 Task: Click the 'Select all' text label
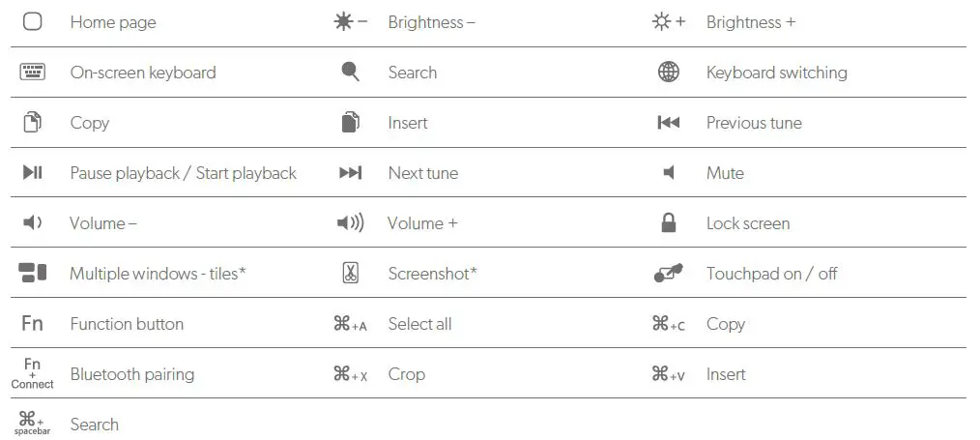pos(419,324)
